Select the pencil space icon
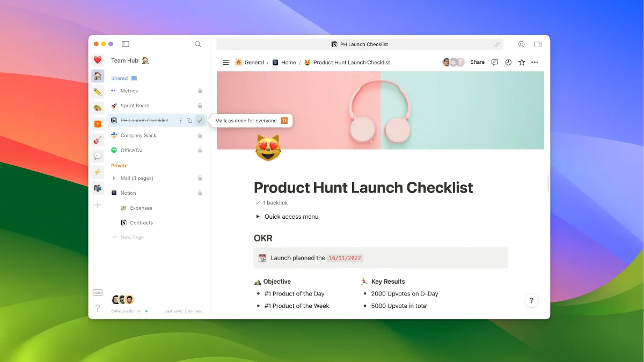The image size is (644, 362). click(98, 92)
